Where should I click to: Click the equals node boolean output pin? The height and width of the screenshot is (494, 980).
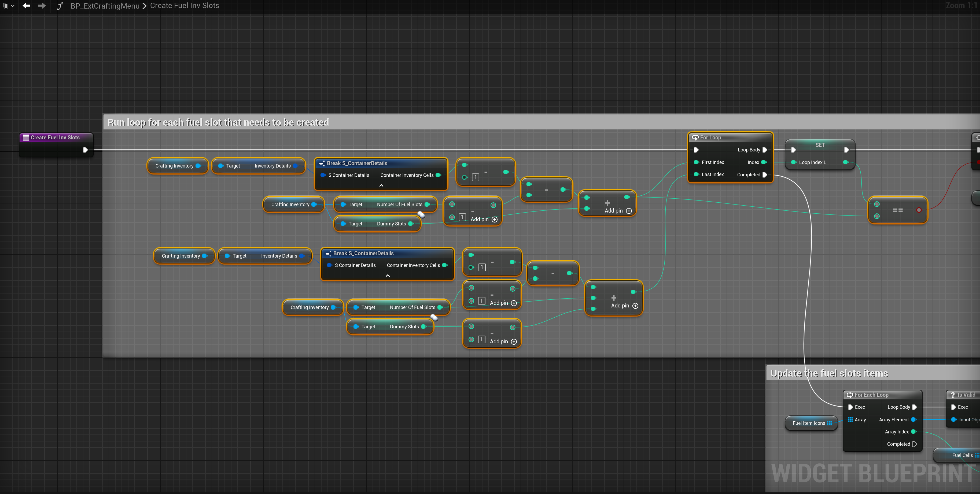[919, 210]
